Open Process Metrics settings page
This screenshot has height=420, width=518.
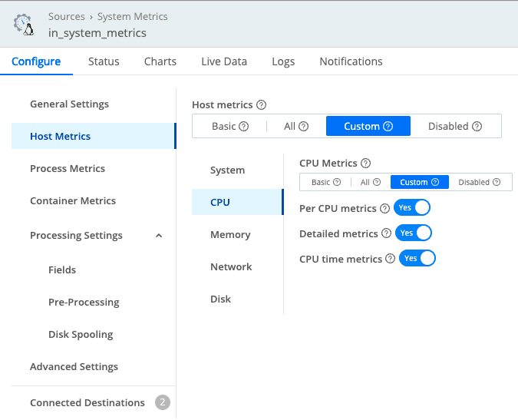[68, 168]
